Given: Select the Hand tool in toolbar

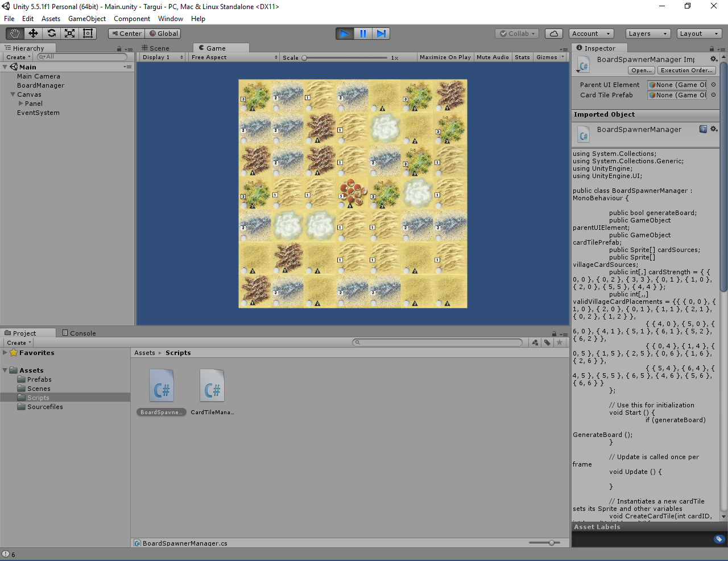Looking at the screenshot, I should pos(15,34).
